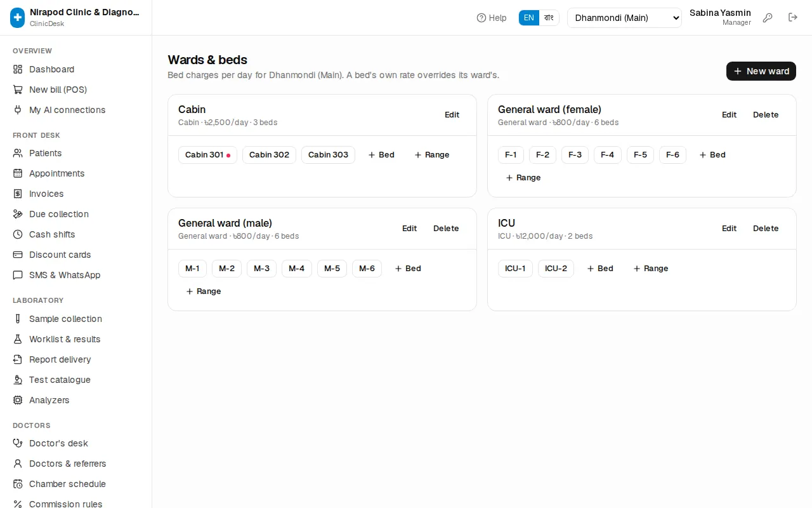Open Sample collection vial icon
This screenshot has height=508, width=812.
pos(18,319)
